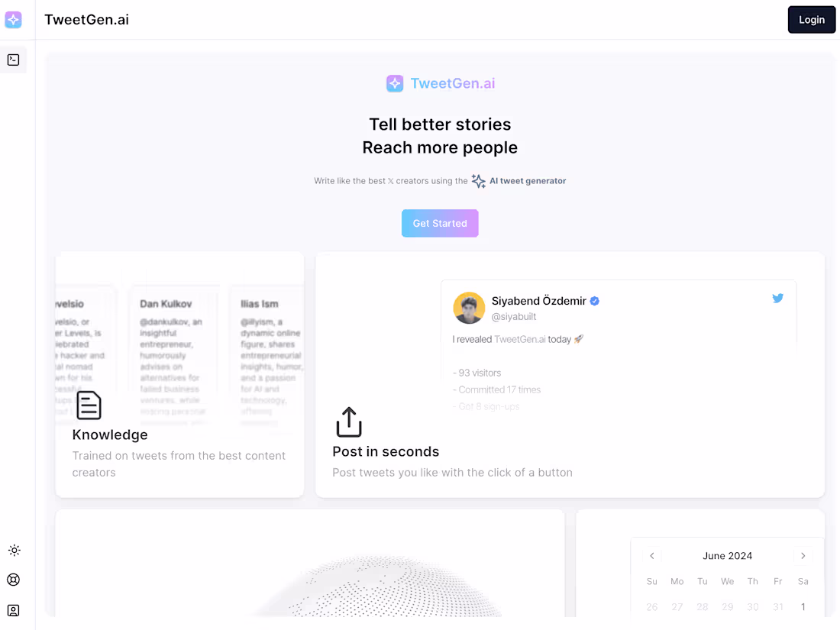The image size is (840, 630).
Task: Click the AI tweet generator sparkle icon
Action: (478, 180)
